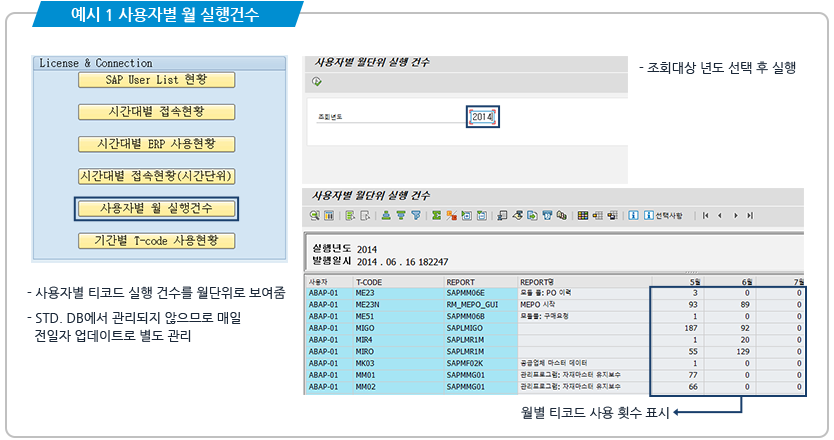Screen dimensions: 834x440
Task: Open ABC analysis icon in toolbar
Action: [x=562, y=215]
